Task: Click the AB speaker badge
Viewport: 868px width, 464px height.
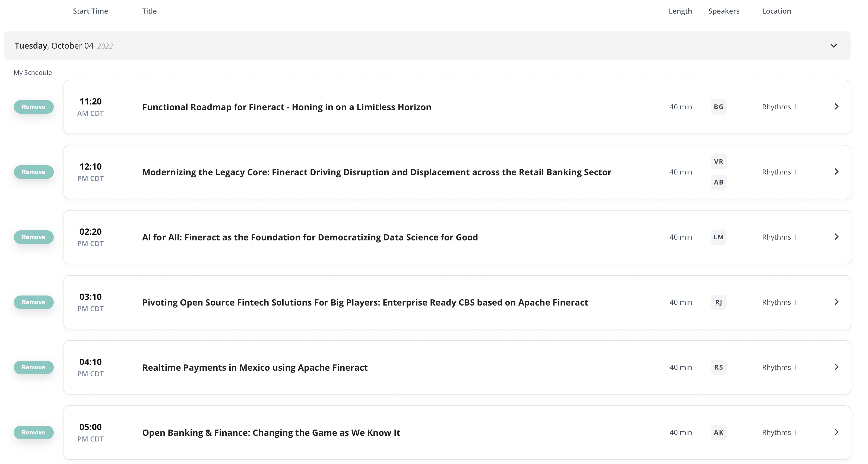Action: (718, 182)
